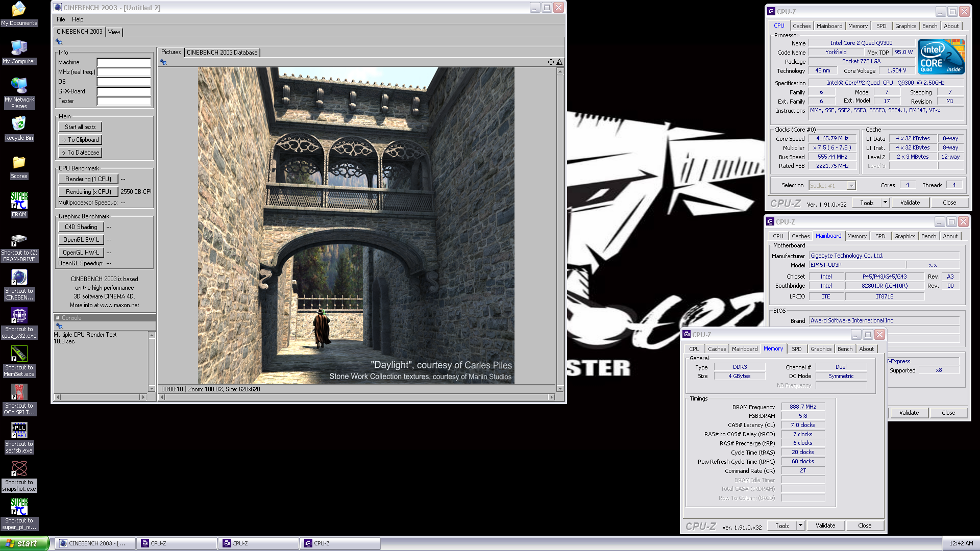This screenshot has width=980, height=551.
Task: Click the Console panel collapse square
Action: tap(57, 318)
